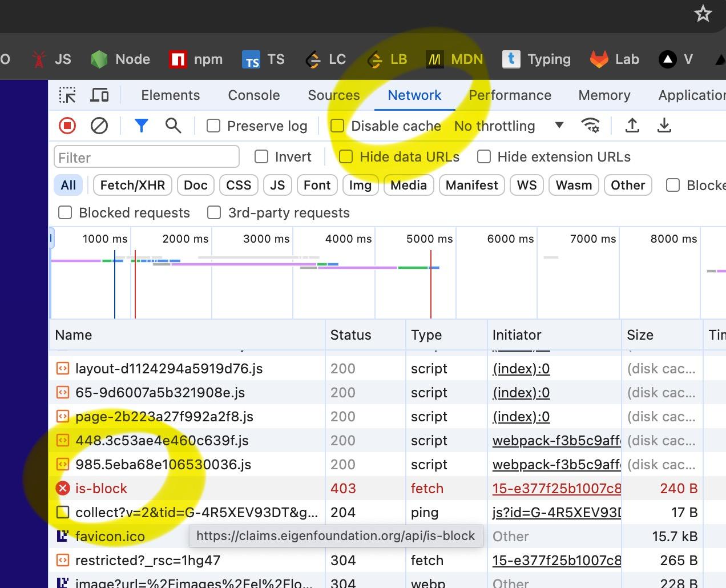Open the network conditions Wi-Fi gear icon

tap(590, 126)
